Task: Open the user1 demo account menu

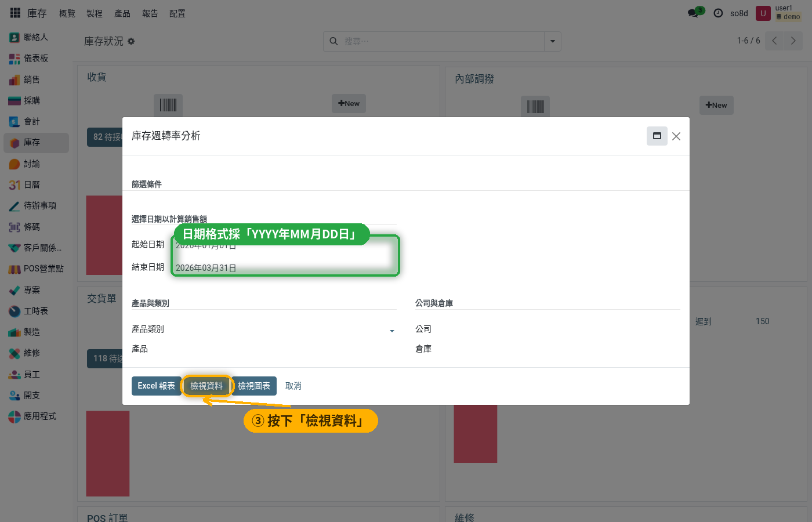Action: 779,13
